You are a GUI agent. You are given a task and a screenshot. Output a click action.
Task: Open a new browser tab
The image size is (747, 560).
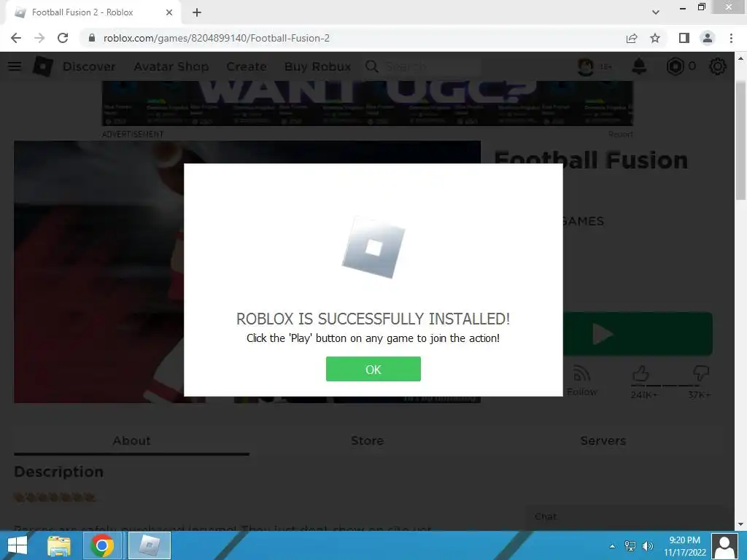tap(197, 12)
